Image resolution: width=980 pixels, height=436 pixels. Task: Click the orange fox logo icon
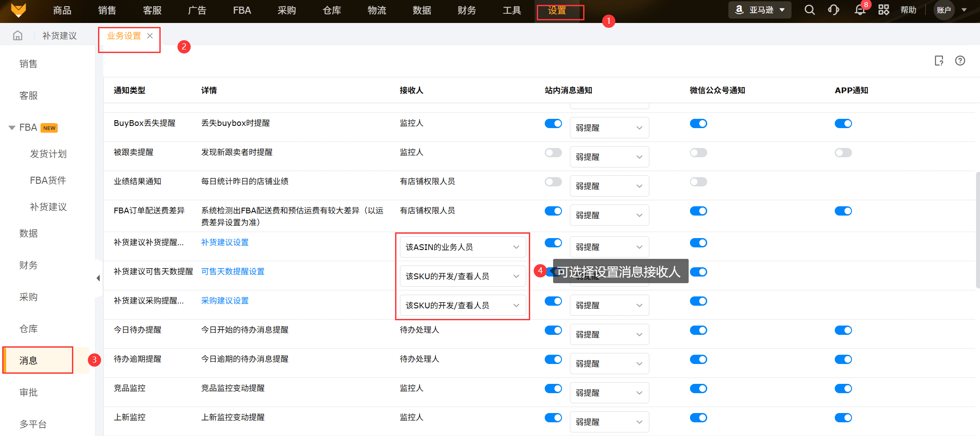coord(19,10)
